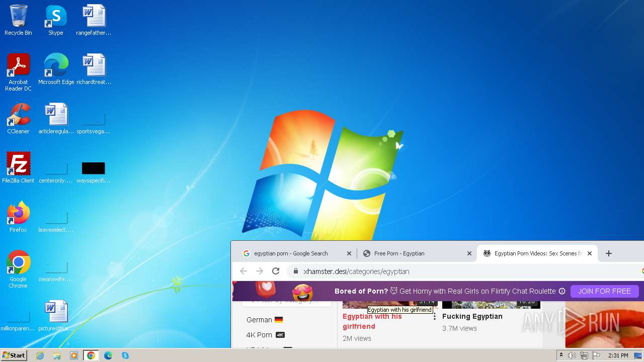This screenshot has height=362, width=644.
Task: Open Edge from the taskbar
Action: (108, 355)
